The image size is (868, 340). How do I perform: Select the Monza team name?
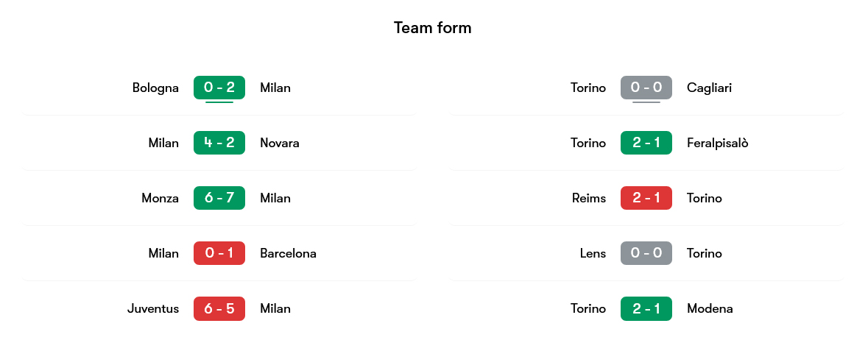pyautogui.click(x=160, y=198)
